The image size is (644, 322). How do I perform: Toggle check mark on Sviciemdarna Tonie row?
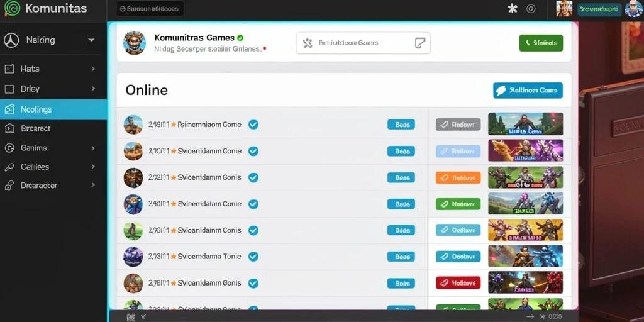pyautogui.click(x=253, y=257)
